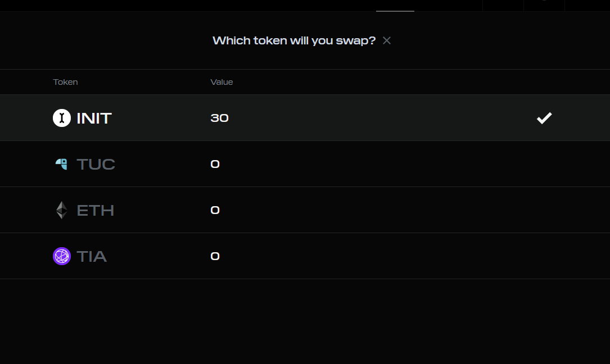Click the Value column header
Screen dimensions: 610x364
pos(222,82)
